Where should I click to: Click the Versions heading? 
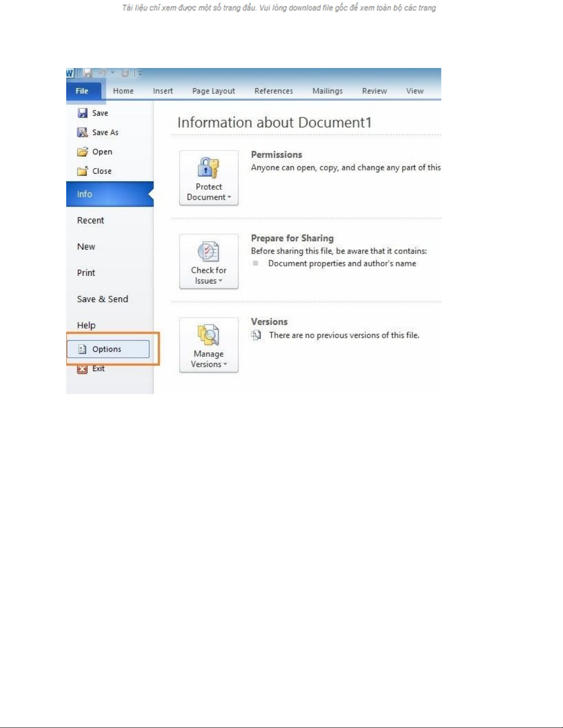(269, 322)
